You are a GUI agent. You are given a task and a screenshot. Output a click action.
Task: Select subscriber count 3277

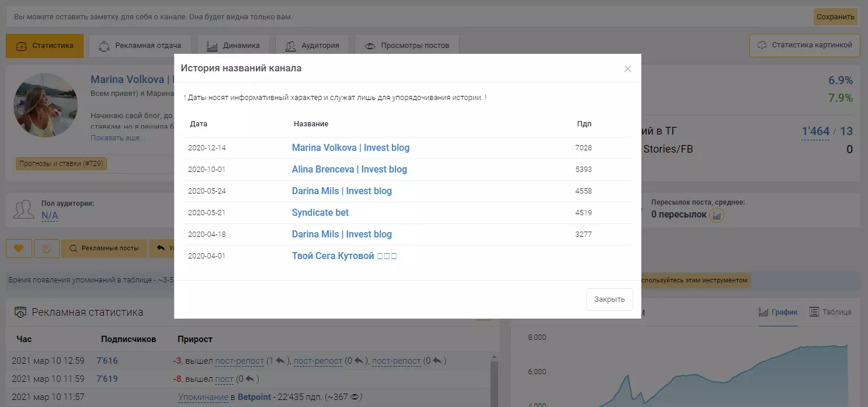pos(584,234)
